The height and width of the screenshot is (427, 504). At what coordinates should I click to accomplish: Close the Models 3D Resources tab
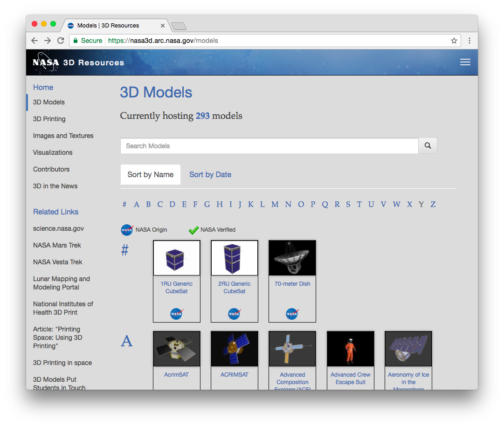coord(163,26)
